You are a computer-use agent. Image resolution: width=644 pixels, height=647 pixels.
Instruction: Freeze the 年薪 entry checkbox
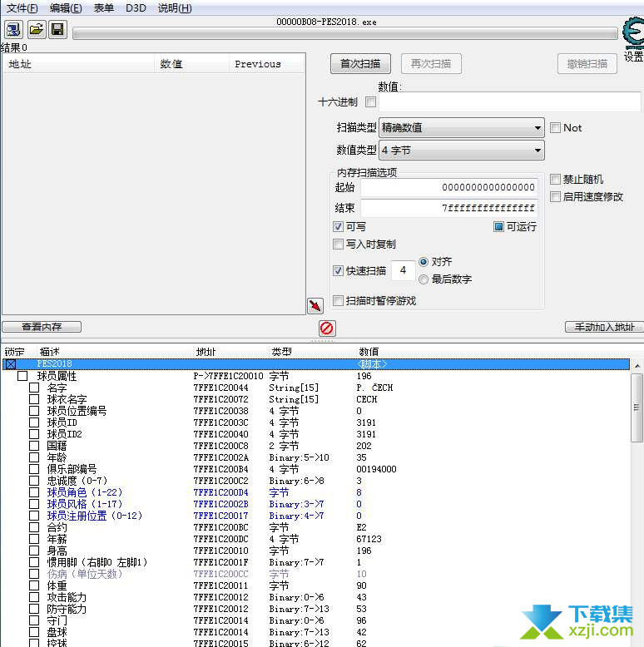(x=34, y=539)
